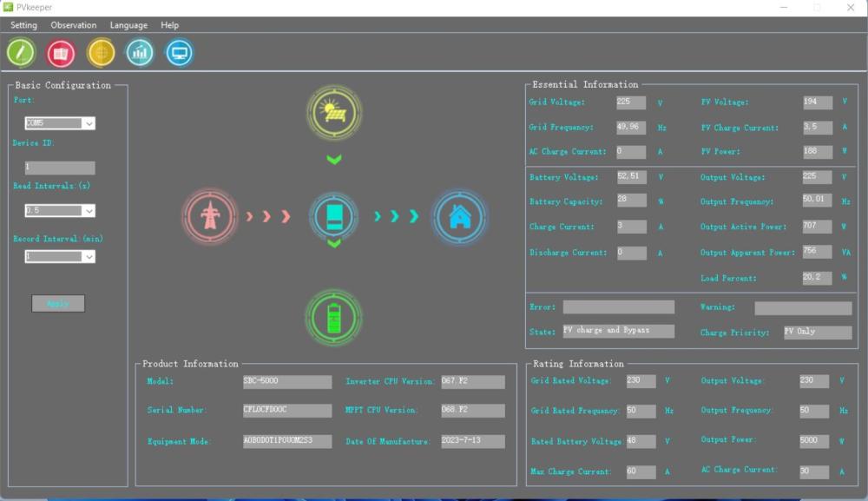
Task: Click the Battery Voltage value 52.51
Action: [x=632, y=177]
